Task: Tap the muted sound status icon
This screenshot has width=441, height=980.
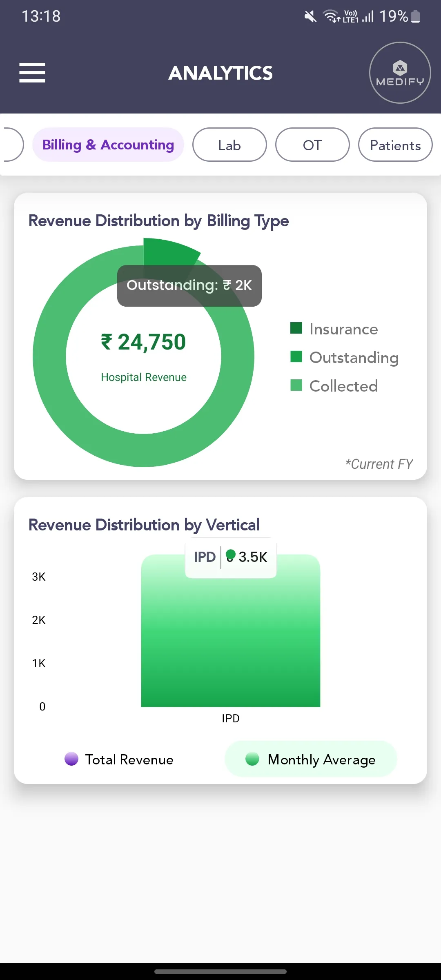Action: [310, 17]
